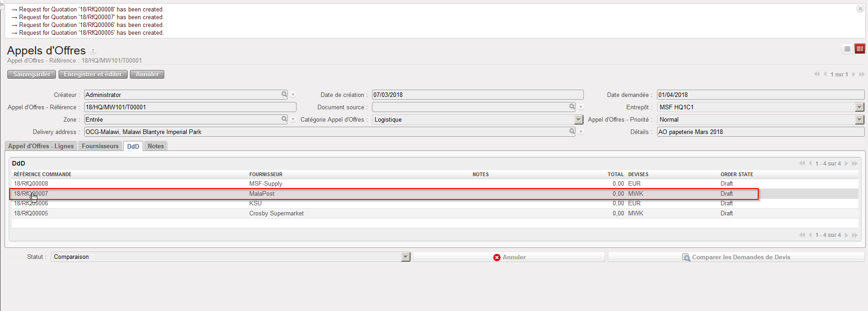
Task: Open the Fournisseurs tab
Action: tap(100, 146)
